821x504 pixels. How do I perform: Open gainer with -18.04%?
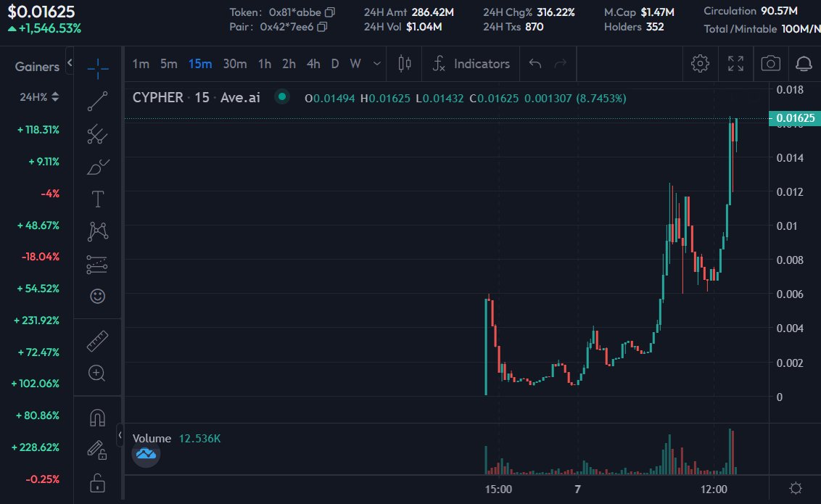coord(41,257)
